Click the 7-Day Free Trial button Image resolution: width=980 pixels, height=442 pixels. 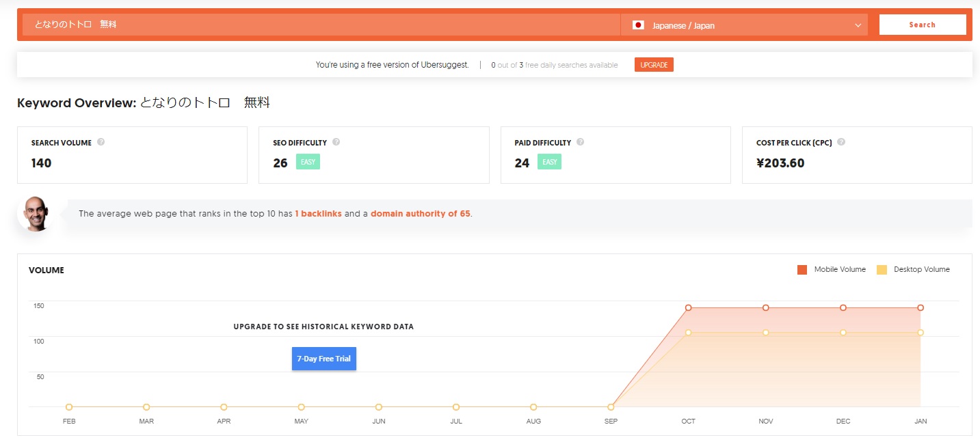point(324,359)
